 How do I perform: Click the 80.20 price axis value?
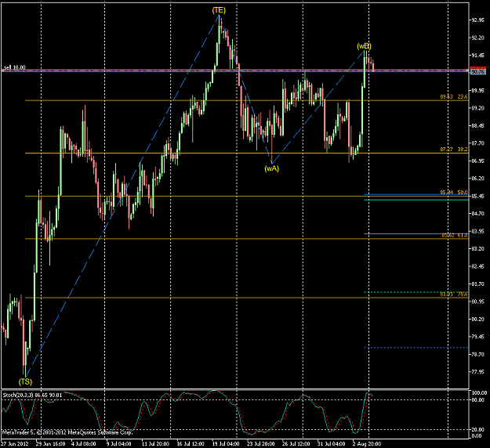coord(477,319)
